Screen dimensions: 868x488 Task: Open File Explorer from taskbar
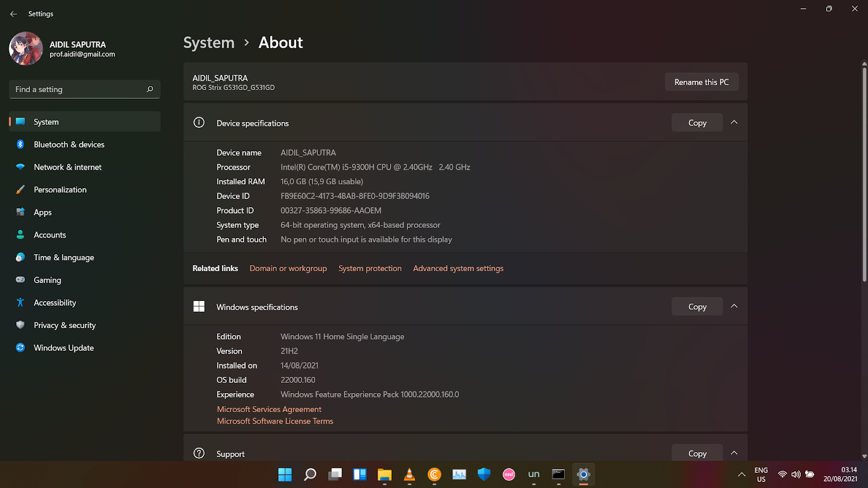[x=385, y=474]
